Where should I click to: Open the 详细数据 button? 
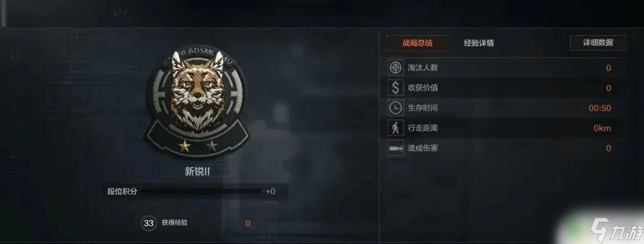pos(598,43)
